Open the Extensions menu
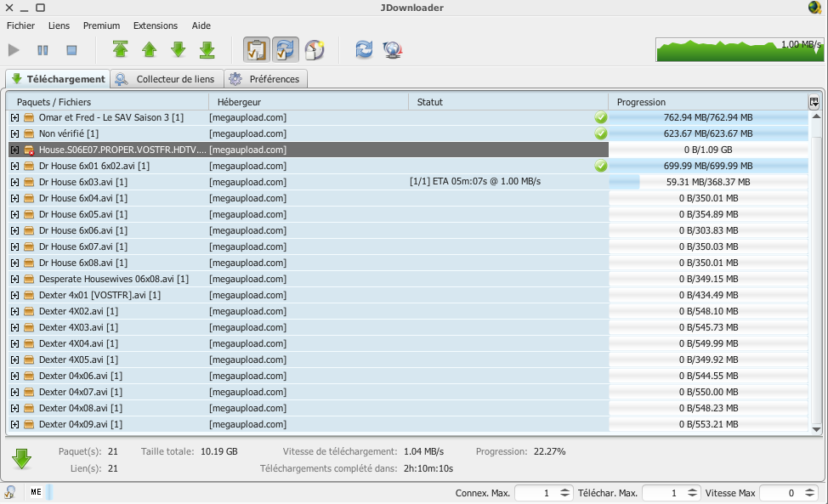 (156, 25)
